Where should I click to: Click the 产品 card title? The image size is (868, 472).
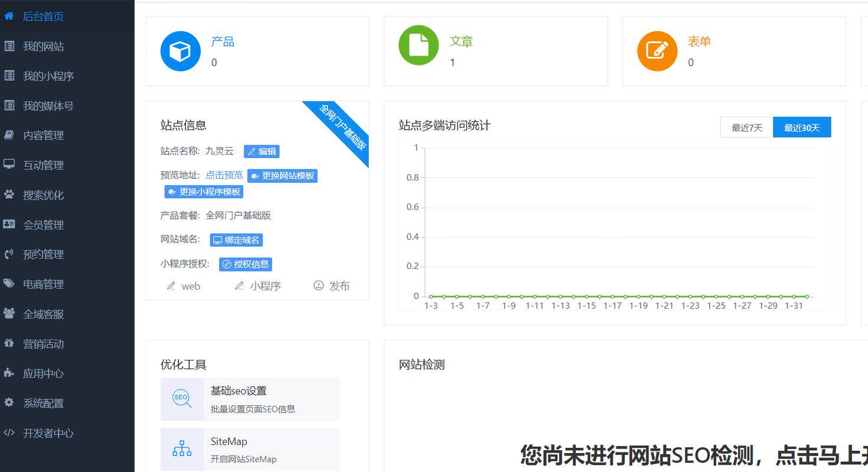pos(223,42)
